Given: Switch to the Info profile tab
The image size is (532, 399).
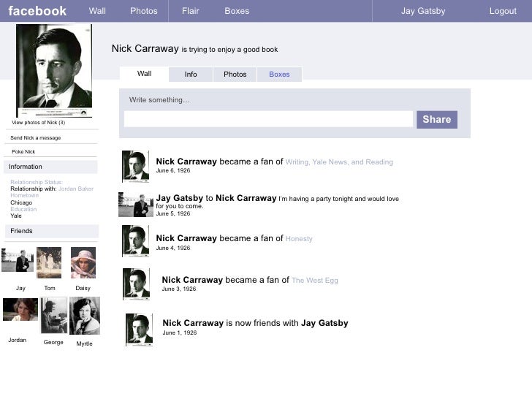Looking at the screenshot, I should pos(191,75).
